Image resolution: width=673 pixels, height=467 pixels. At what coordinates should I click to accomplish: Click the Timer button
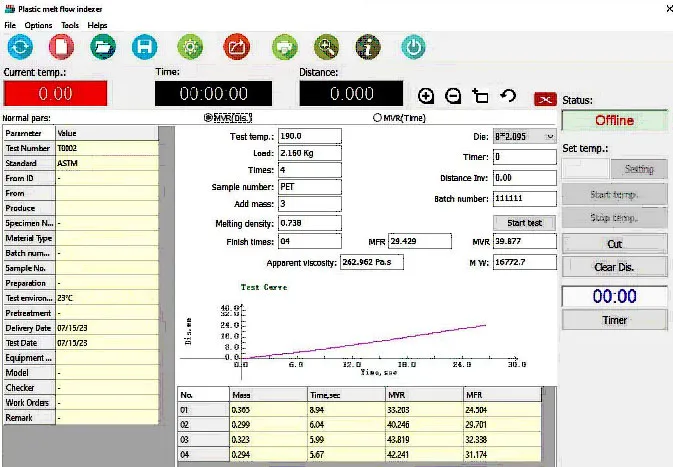(x=615, y=320)
